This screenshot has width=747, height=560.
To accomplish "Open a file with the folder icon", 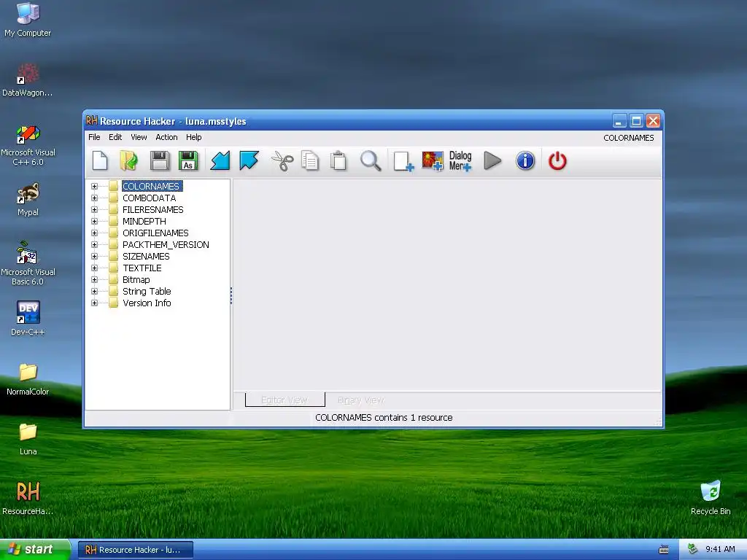I will (x=128, y=160).
